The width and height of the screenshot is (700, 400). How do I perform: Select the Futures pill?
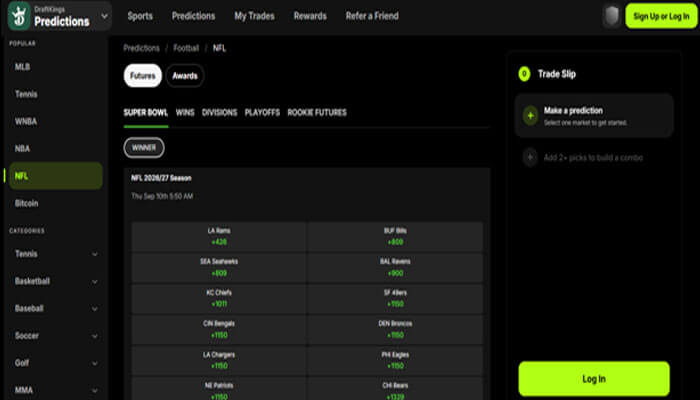143,76
